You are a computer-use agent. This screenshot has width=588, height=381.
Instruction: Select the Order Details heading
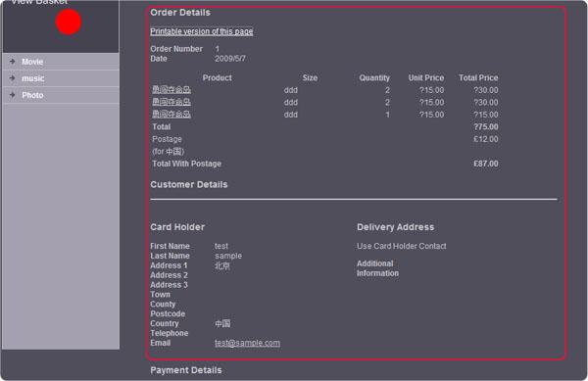coord(180,13)
